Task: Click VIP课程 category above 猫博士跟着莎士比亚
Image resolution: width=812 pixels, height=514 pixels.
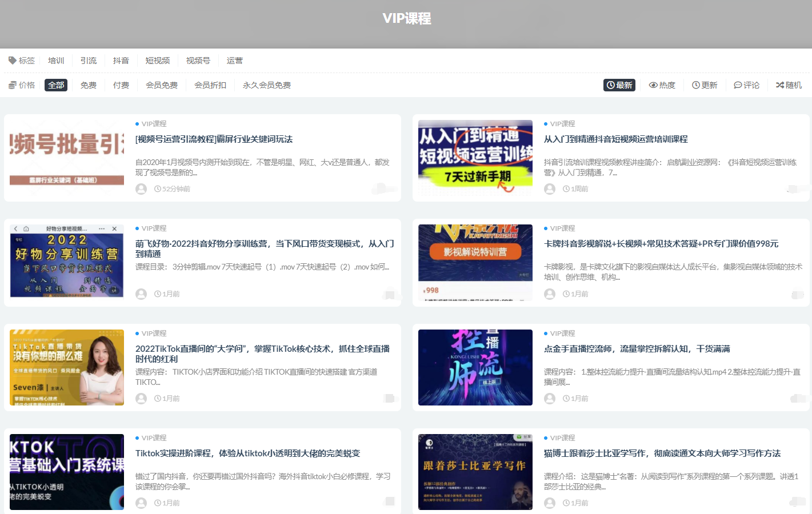Action: pyautogui.click(x=562, y=438)
